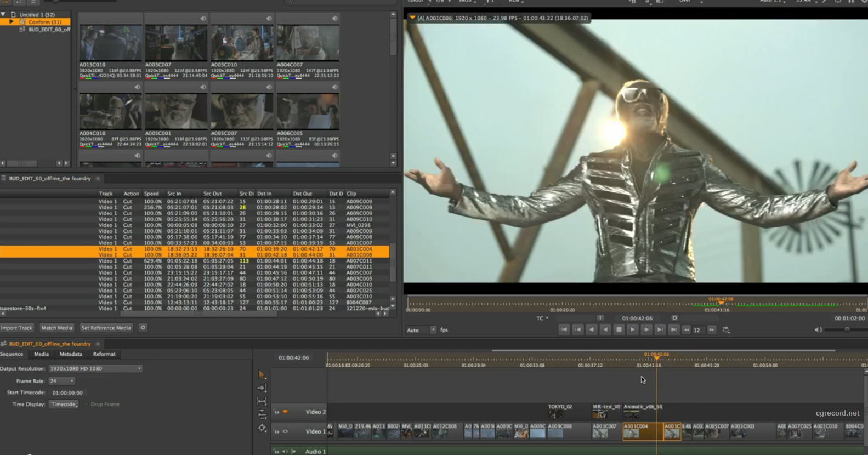This screenshot has height=455, width=868.
Task: Toggle lock on Video 1 track
Action: (276, 431)
